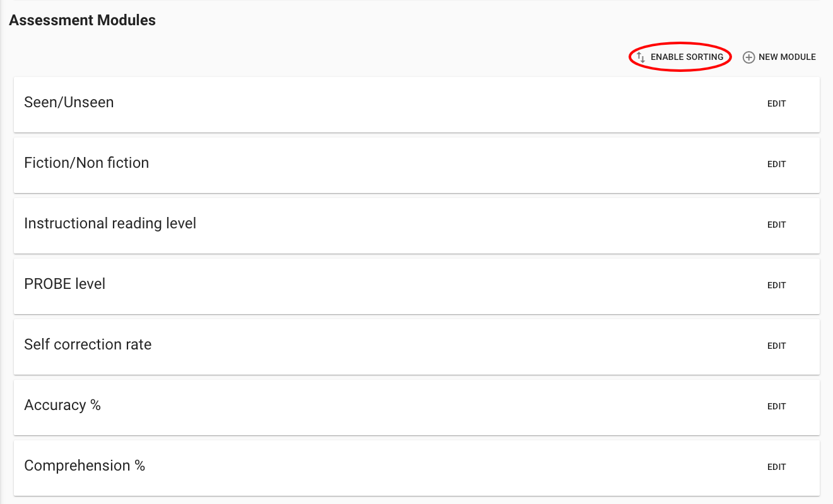
Task: Select the Accuracy % module title
Action: [62, 405]
